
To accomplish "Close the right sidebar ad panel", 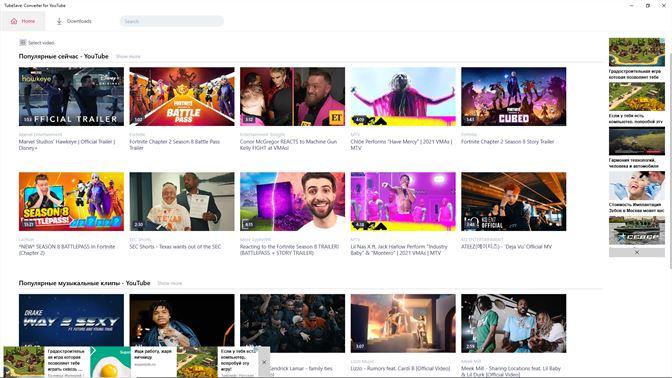I will (x=637, y=252).
